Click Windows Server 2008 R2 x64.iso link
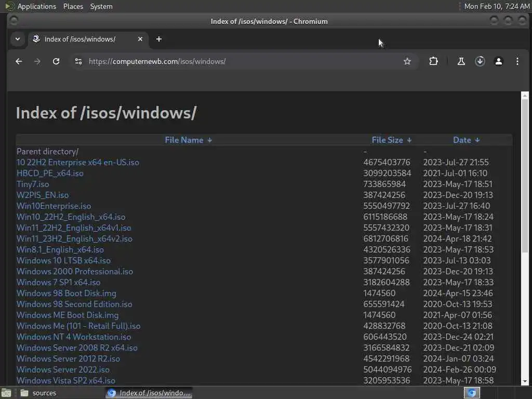Image resolution: width=532 pixels, height=399 pixels. (77, 348)
